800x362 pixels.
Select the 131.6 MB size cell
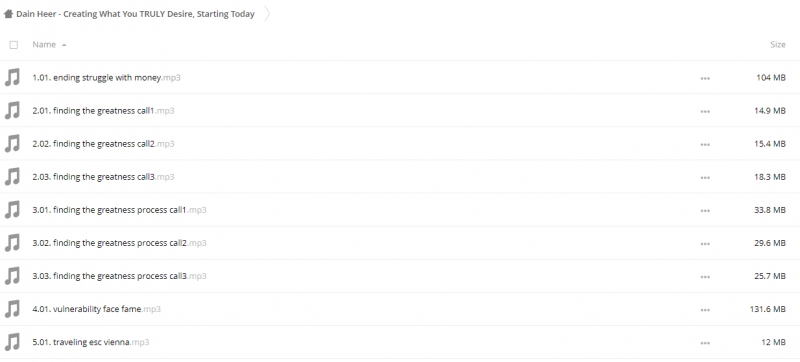click(768, 309)
